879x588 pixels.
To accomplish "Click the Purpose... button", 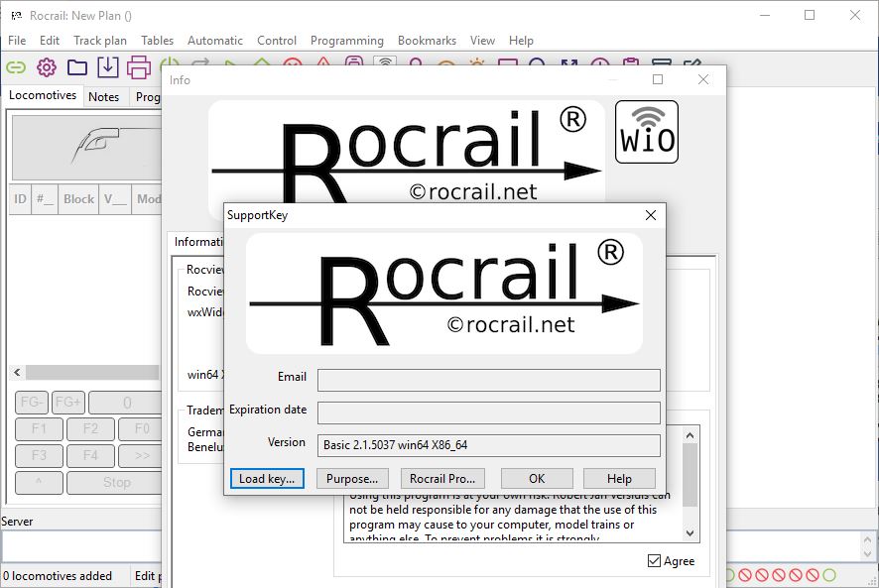I will pyautogui.click(x=352, y=479).
